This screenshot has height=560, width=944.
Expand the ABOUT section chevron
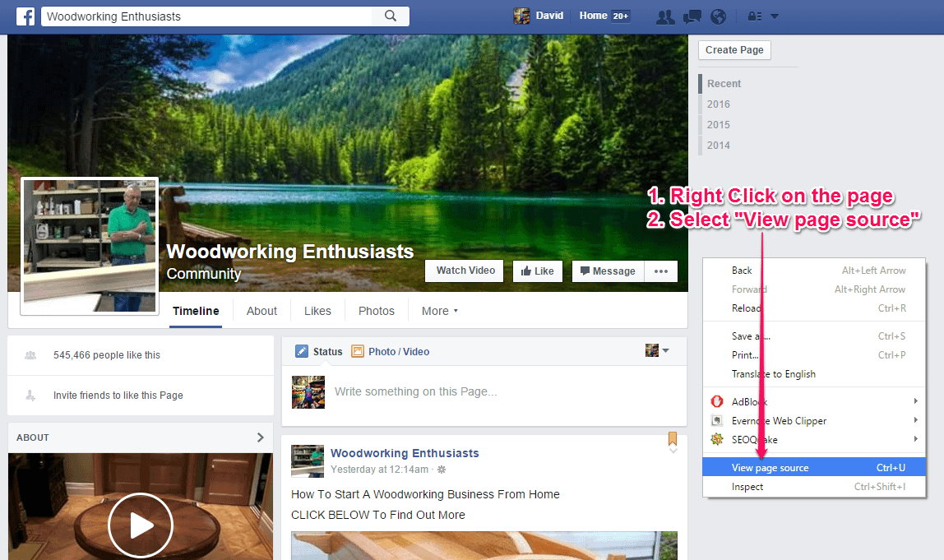[x=260, y=437]
